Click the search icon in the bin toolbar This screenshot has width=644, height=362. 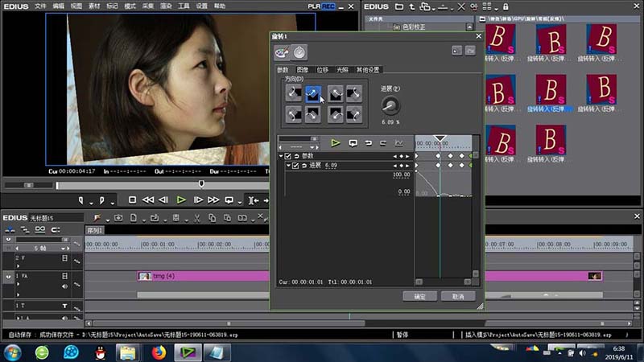474,6
